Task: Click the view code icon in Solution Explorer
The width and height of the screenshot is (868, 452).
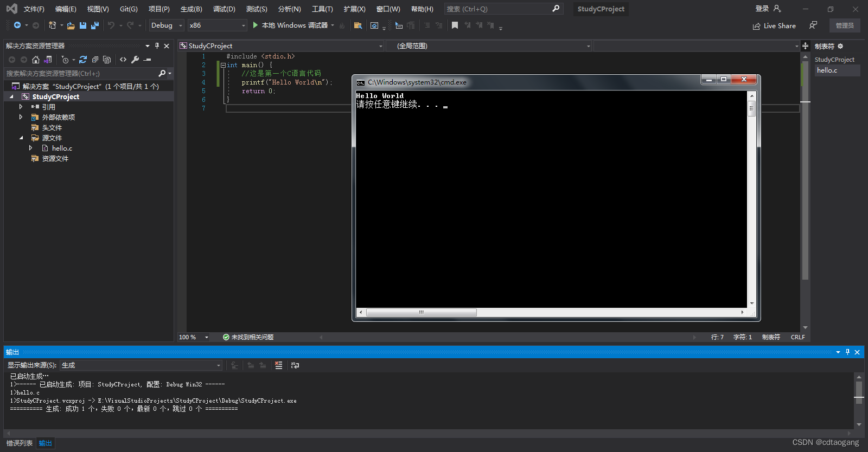Action: point(123,60)
